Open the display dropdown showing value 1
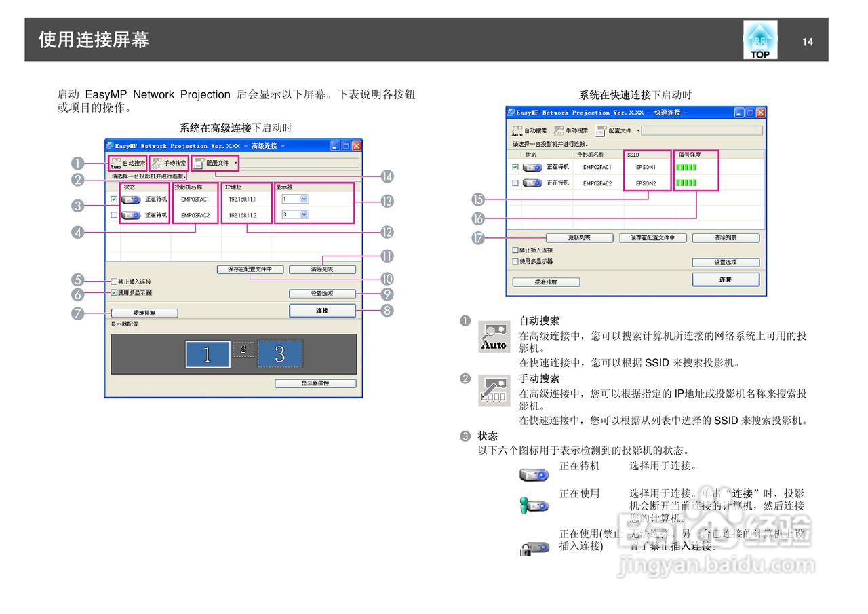The height and width of the screenshot is (614, 868). (x=295, y=199)
